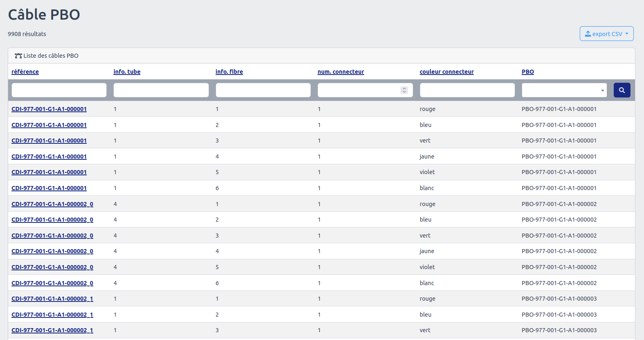
Task: Open CDI-977-001-G1-A1-000002_1 link in last vert row
Action: [x=52, y=330]
